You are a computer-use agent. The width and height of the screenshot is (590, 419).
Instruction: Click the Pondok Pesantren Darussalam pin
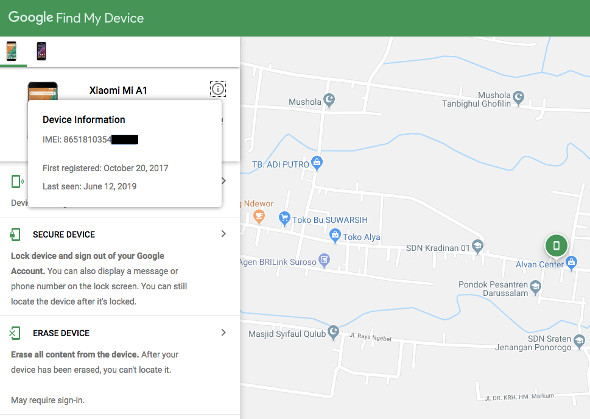pos(535,288)
